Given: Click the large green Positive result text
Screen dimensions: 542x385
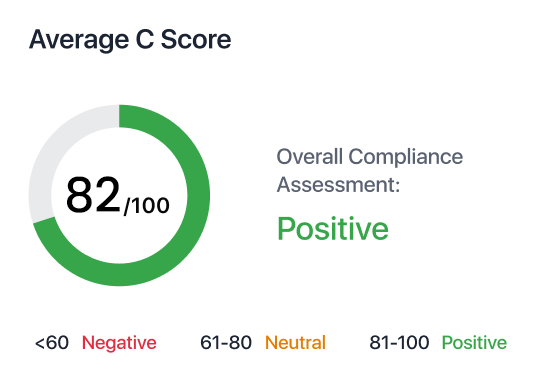Looking at the screenshot, I should pyautogui.click(x=333, y=228).
